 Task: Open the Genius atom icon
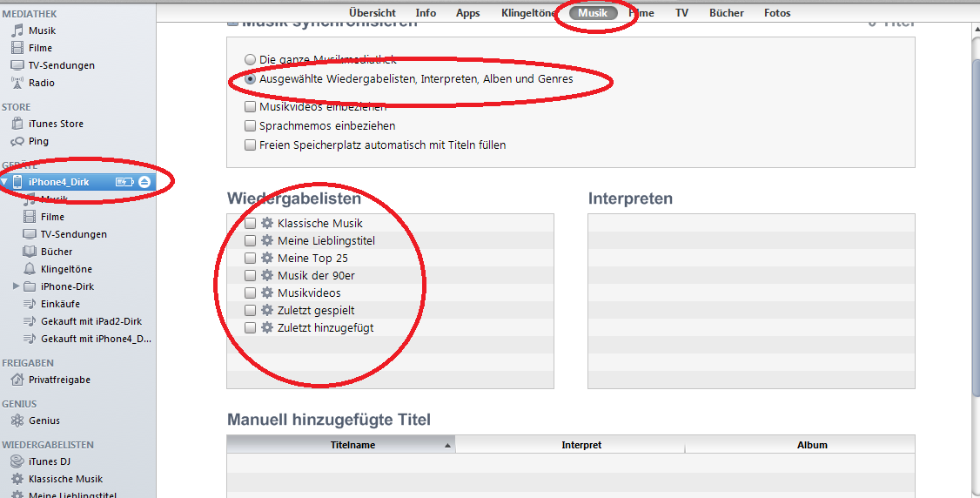(17, 421)
